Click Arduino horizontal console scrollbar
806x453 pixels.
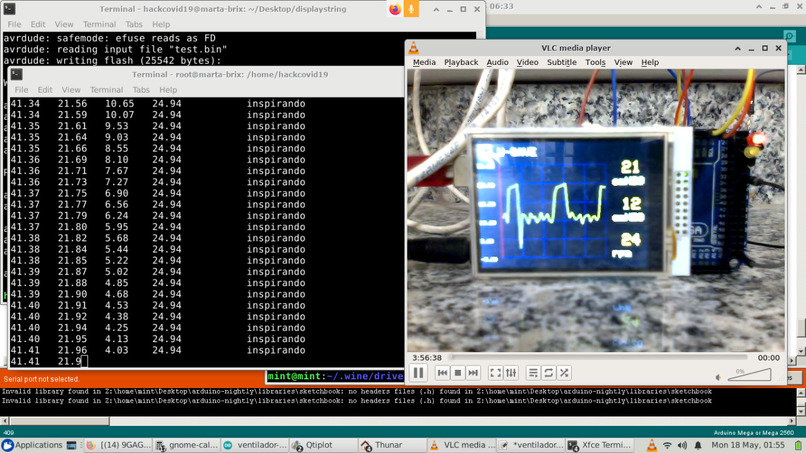click(58, 421)
